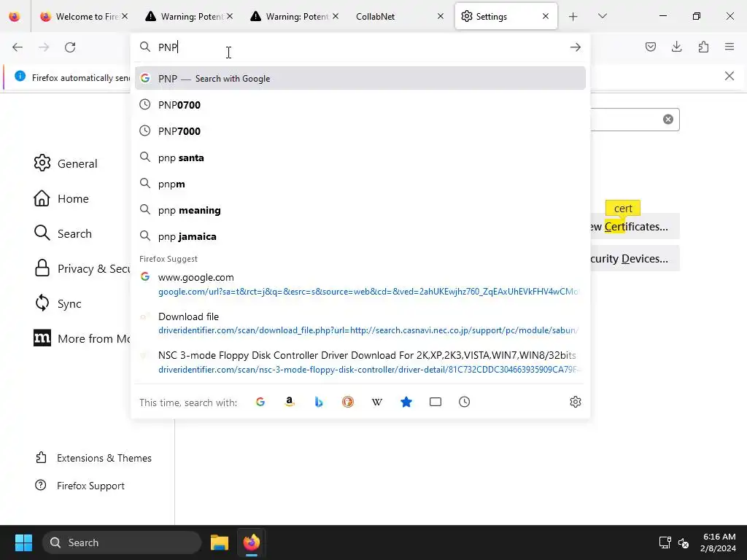Switch to first Warning: Potential tab
This screenshot has width=747, height=560.
190,16
